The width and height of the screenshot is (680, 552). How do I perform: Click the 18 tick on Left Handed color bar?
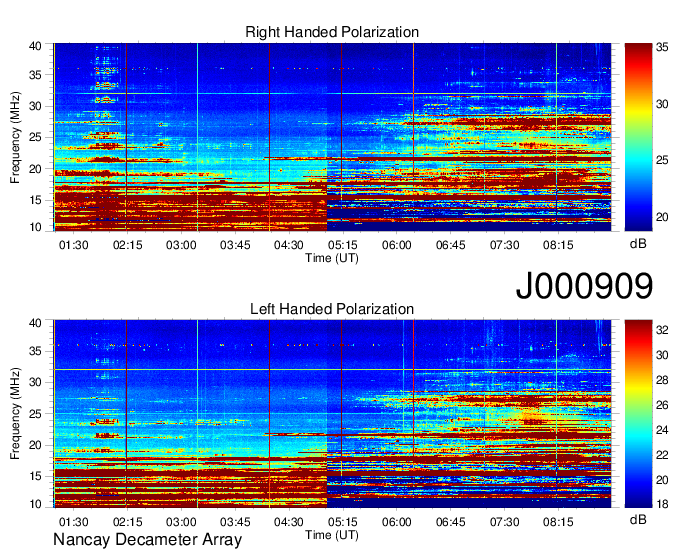click(x=662, y=504)
